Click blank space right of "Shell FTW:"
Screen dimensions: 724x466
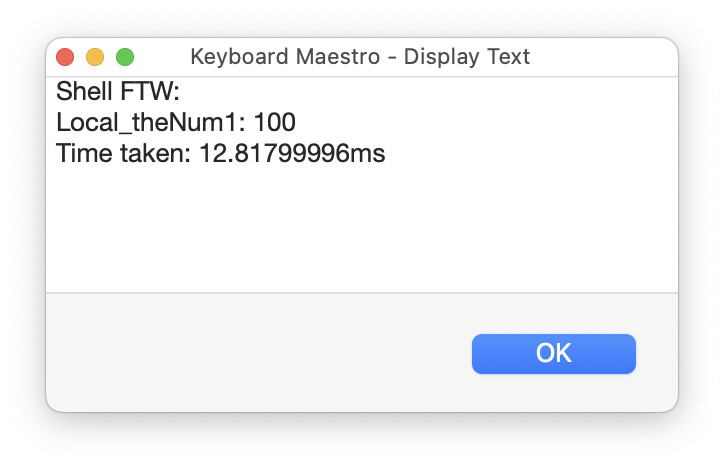400,93
